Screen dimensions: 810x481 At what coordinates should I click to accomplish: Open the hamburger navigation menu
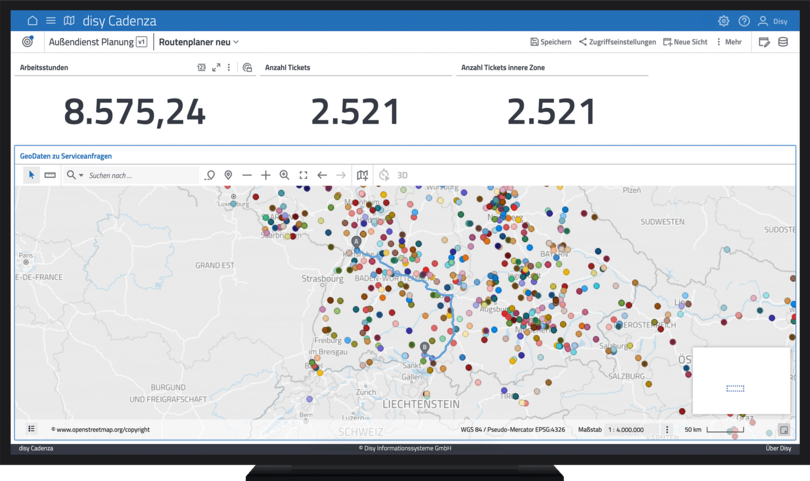(51, 21)
